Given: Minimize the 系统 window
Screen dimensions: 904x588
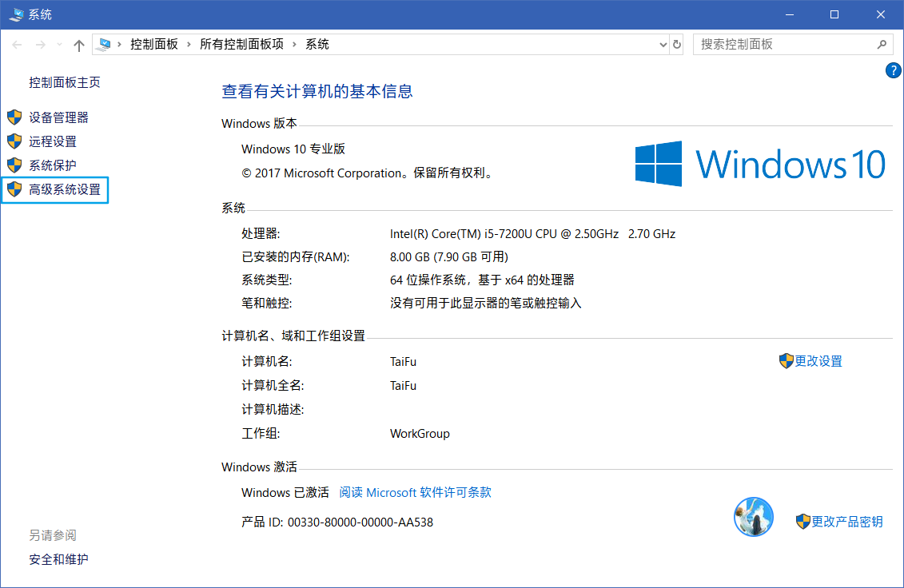Looking at the screenshot, I should click(x=789, y=14).
